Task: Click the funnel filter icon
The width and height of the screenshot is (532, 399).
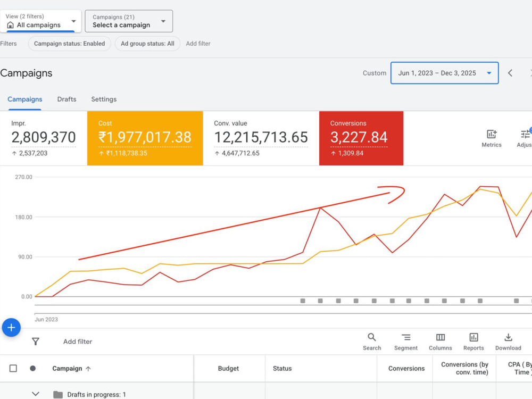Action: (36, 342)
